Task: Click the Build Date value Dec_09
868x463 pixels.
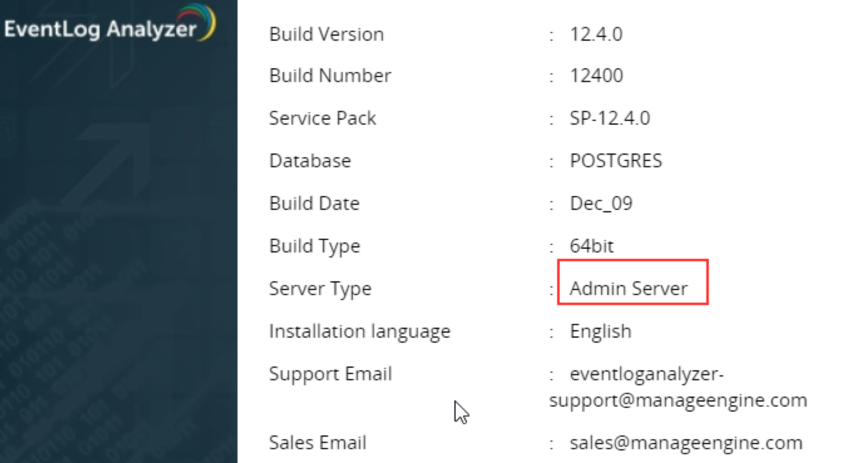Action: pyautogui.click(x=601, y=204)
